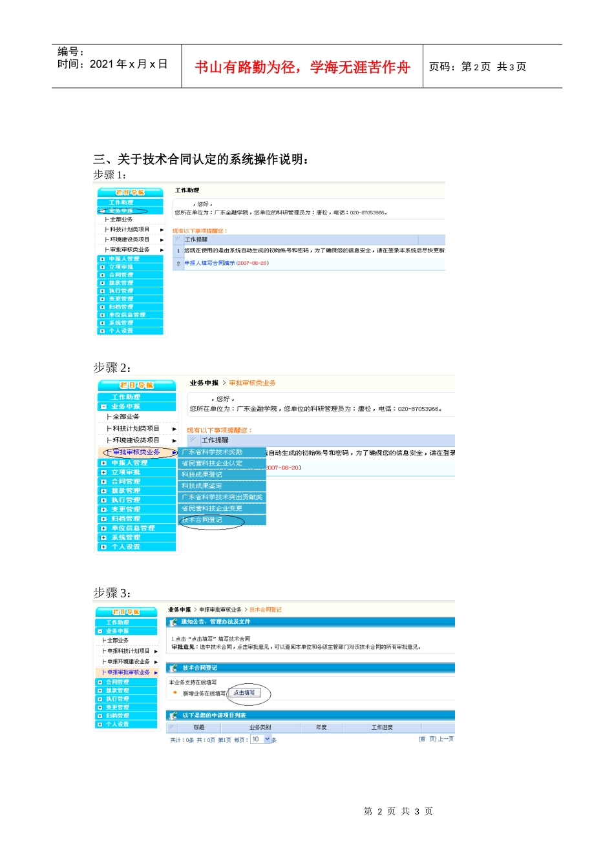Open 审批审核类业务 in the step 2 sidebar
This screenshot has height=868, width=614.
[x=136, y=452]
